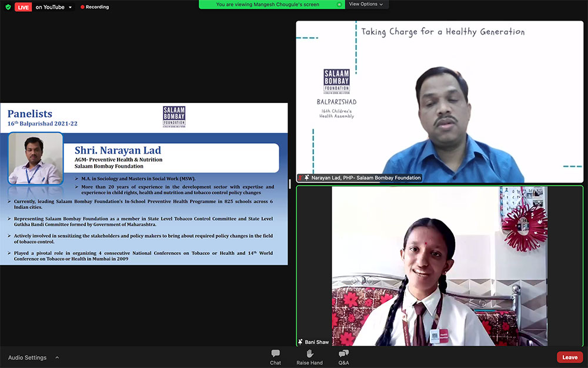
Task: Click the name label 'Narayan Lad, PHP- Salaam Bombay Foundation'
Action: tap(366, 178)
